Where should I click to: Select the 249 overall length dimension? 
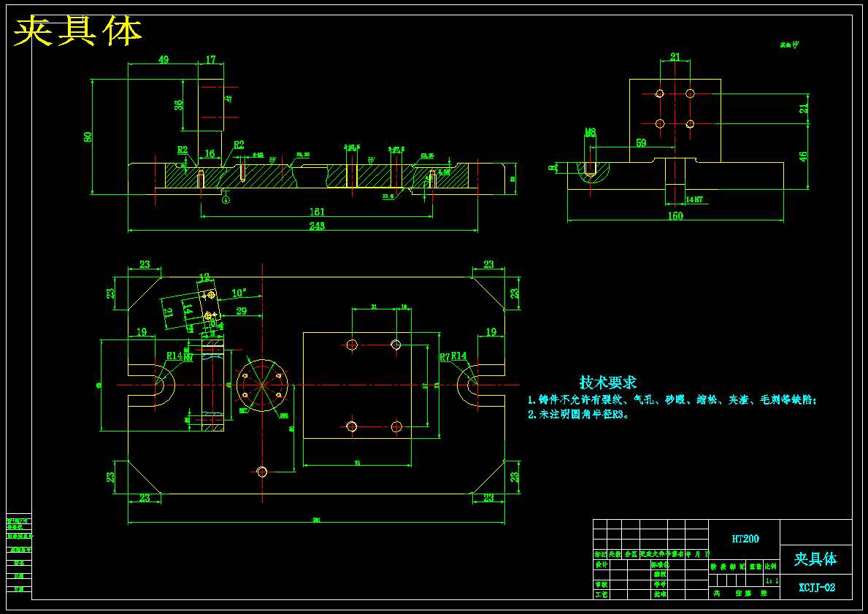click(x=317, y=226)
